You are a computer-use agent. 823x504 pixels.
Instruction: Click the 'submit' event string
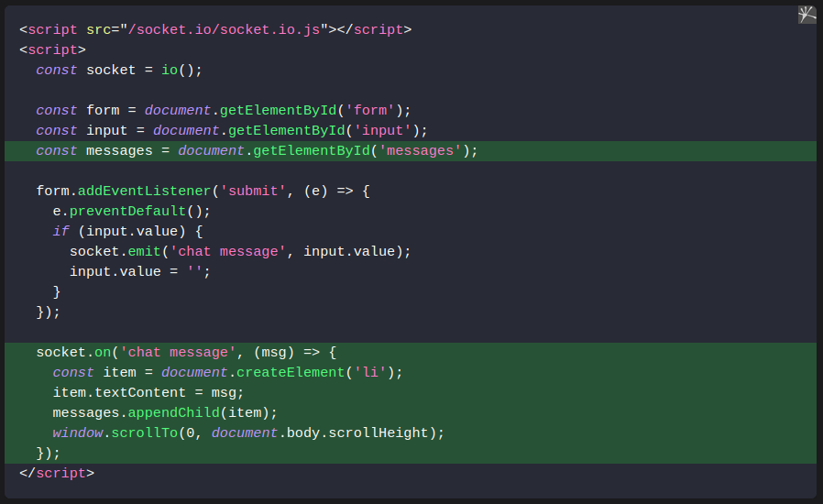pyautogui.click(x=254, y=191)
